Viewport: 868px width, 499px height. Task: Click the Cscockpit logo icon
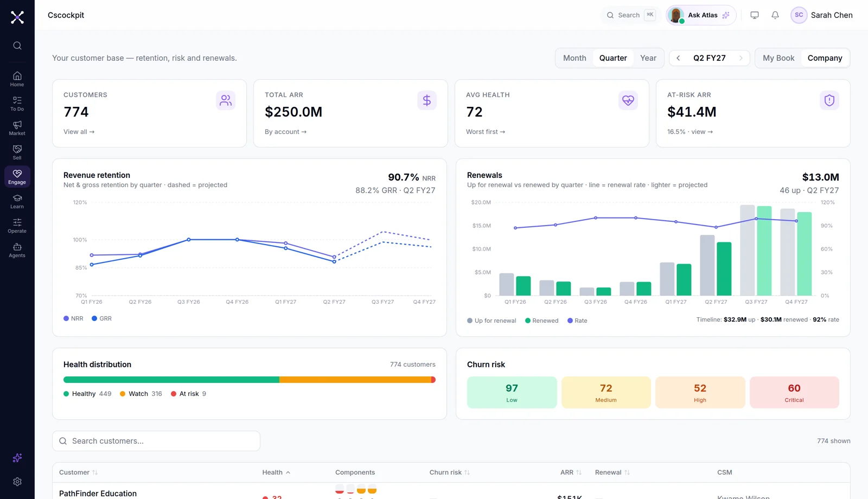(x=17, y=17)
